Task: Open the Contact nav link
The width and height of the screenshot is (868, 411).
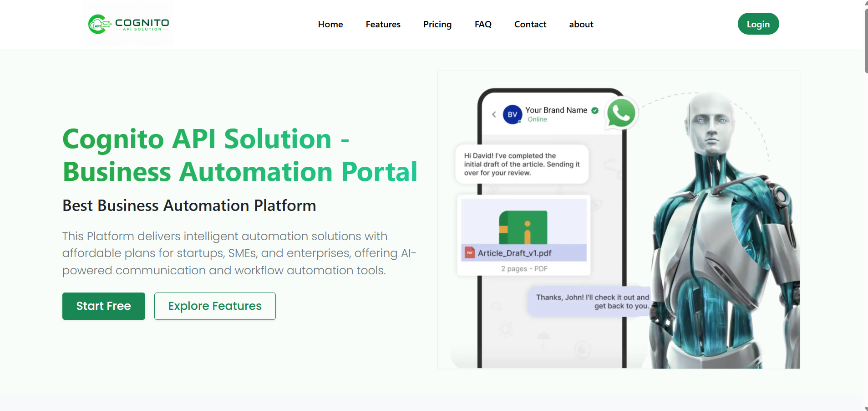Action: (530, 24)
